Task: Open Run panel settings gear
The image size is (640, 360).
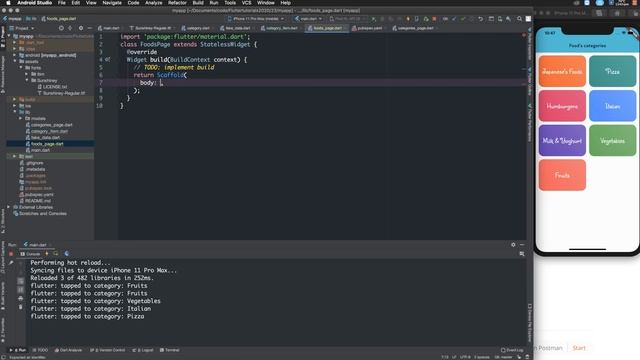Action: point(513,244)
